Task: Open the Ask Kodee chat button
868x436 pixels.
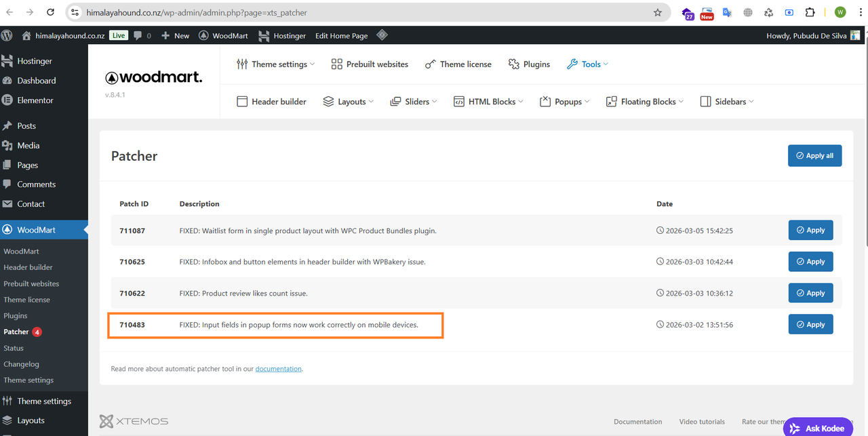Action: (818, 427)
